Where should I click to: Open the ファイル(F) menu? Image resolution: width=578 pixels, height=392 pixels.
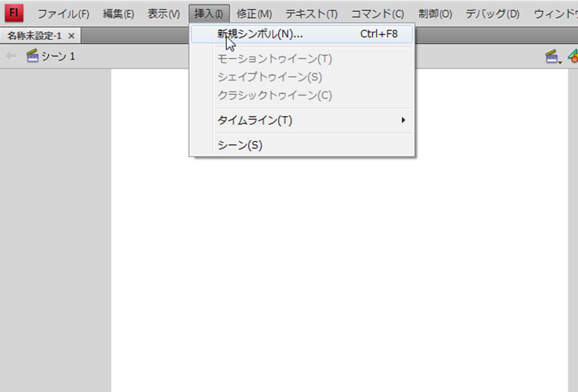[x=63, y=14]
